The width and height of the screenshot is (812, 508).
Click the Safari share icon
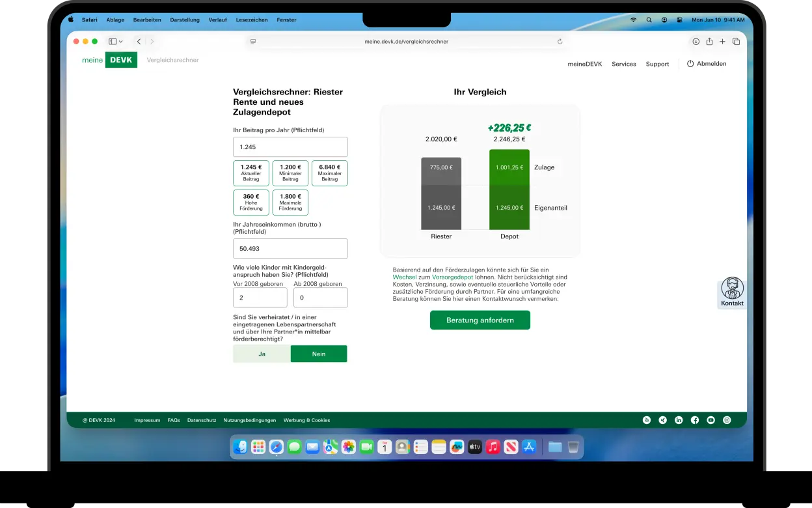coord(709,41)
